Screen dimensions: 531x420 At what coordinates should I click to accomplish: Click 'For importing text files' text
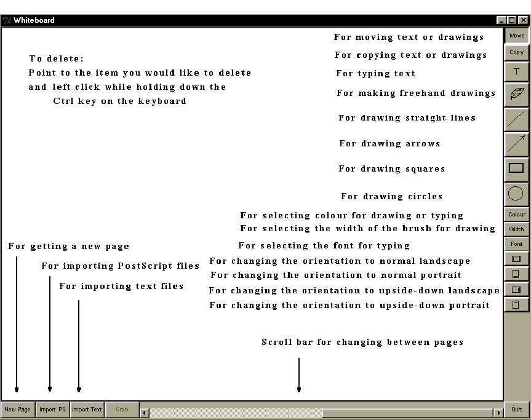[121, 286]
